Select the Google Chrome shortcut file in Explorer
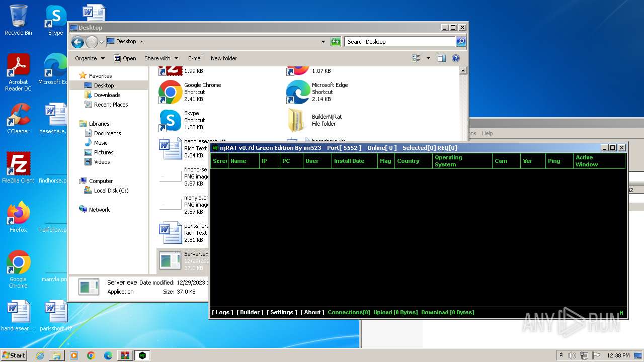 [x=191, y=92]
